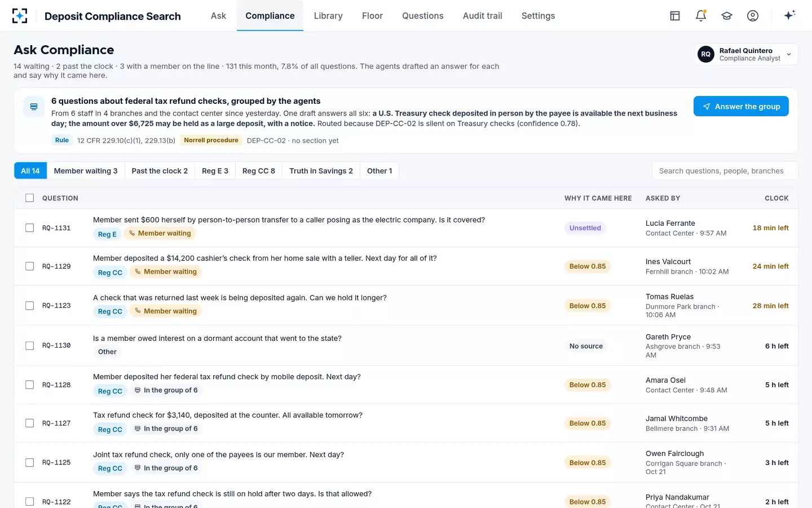812x508 pixels.
Task: Sort by the CLOCK column header
Action: [776, 198]
